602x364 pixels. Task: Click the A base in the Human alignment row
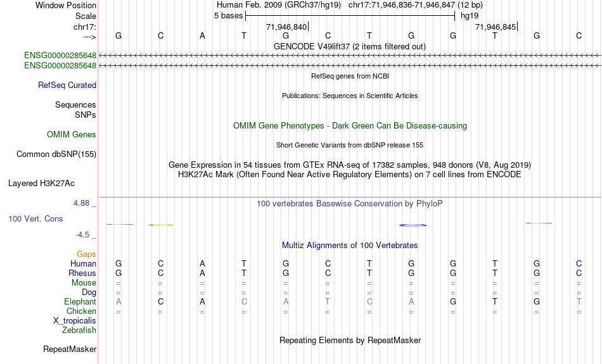[202, 263]
